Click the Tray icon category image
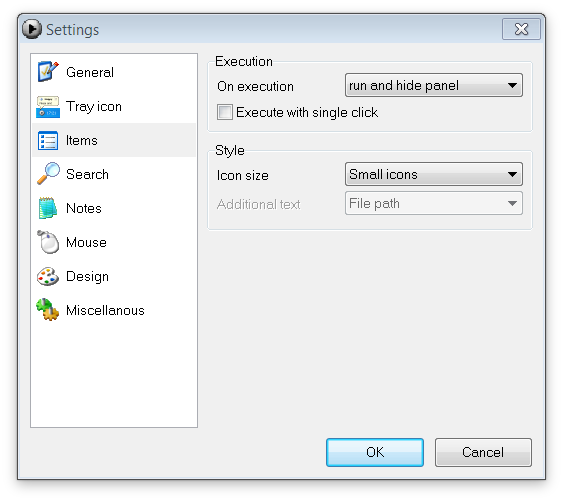The width and height of the screenshot is (563, 501). click(x=48, y=106)
